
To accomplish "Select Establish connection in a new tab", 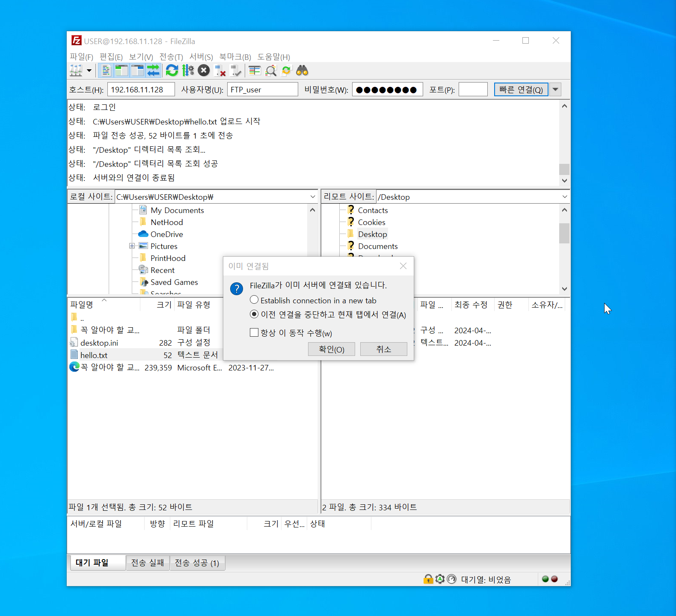I will click(313, 300).
